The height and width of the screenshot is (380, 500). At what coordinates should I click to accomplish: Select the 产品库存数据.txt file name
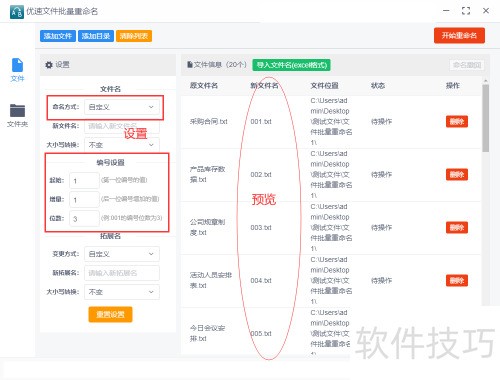pos(207,174)
